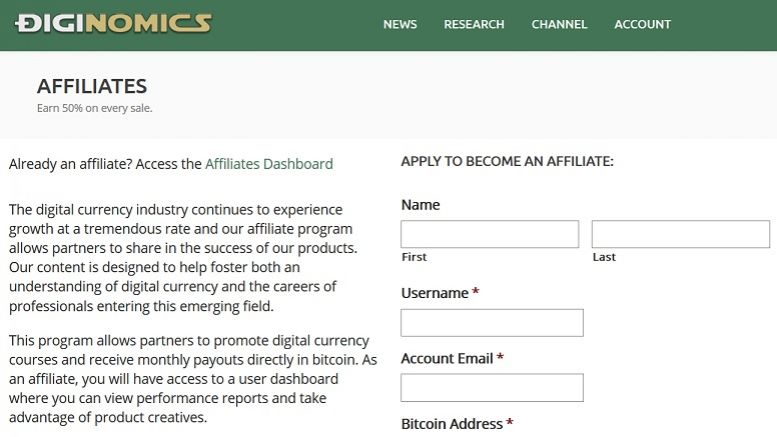777x437 pixels.
Task: Click paragraph starting 'This program allows partners'
Action: click(x=193, y=379)
